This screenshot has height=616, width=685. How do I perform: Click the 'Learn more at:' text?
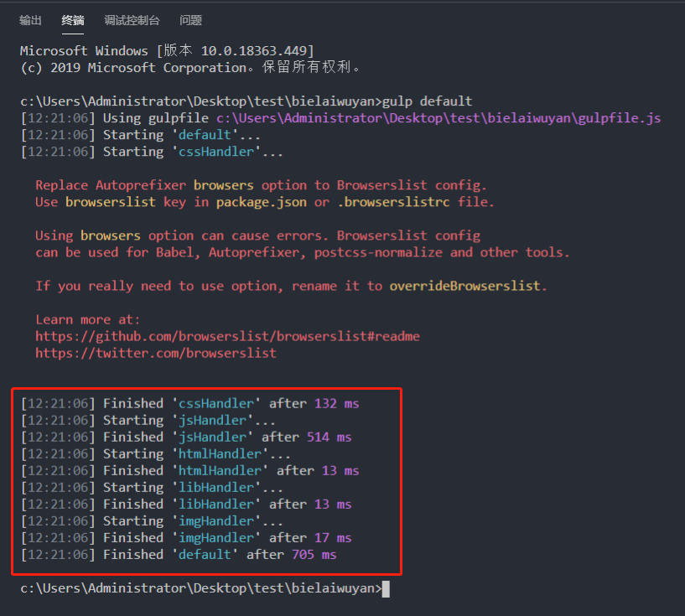click(88, 319)
